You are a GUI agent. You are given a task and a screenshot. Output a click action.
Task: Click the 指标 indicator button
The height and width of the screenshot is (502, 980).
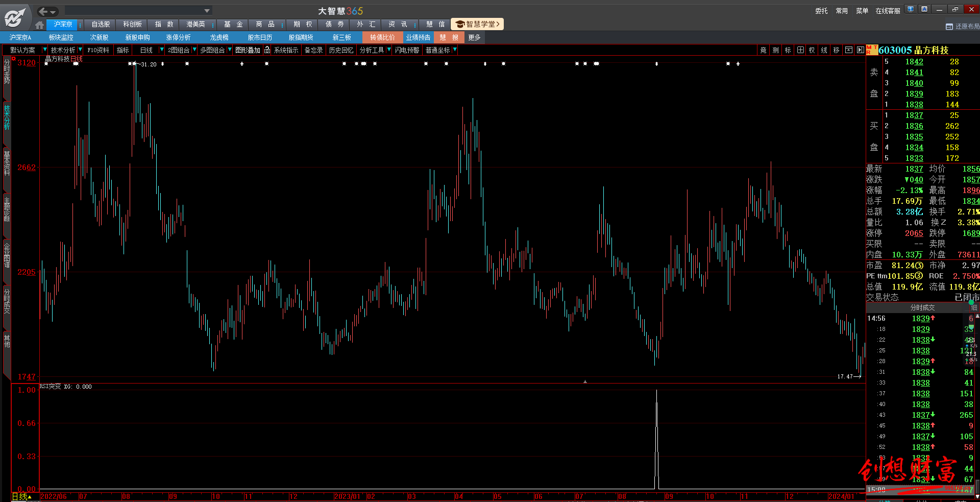pos(122,50)
